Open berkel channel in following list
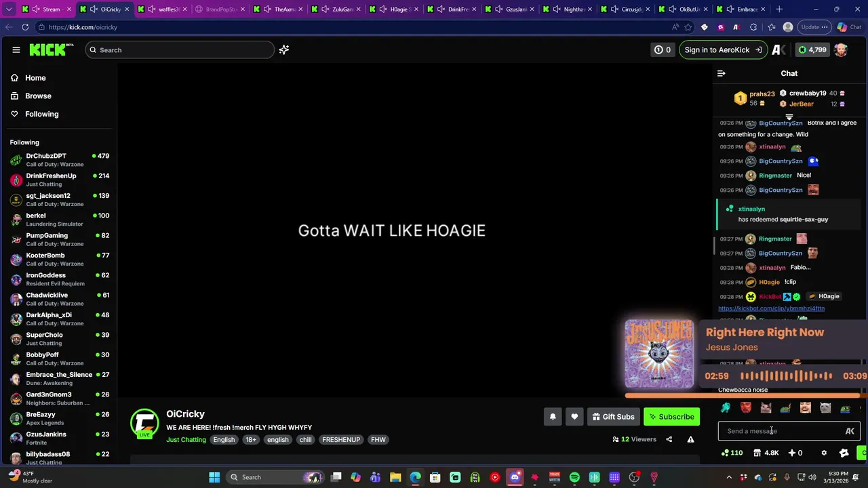868x488 pixels. click(60, 220)
